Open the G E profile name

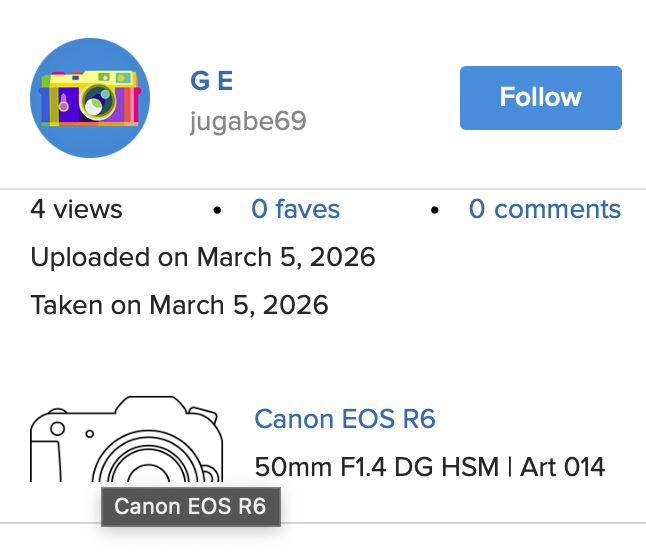coord(212,81)
